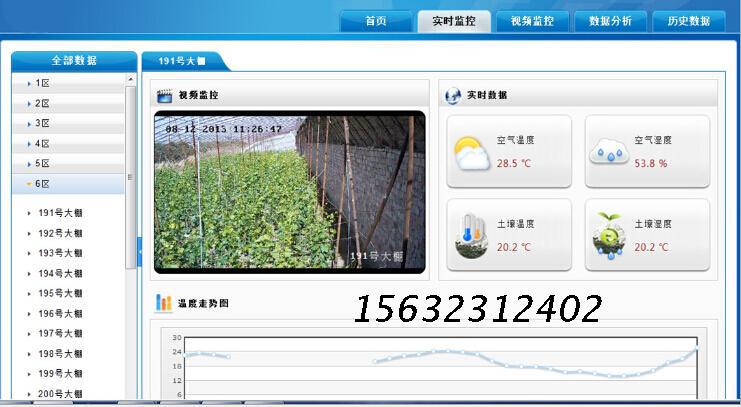
Task: Open 199号大棚 in the tree
Action: (60, 374)
